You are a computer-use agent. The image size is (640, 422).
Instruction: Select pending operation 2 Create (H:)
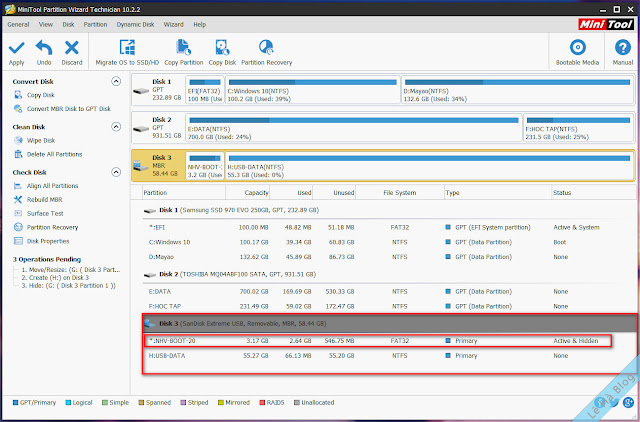55,278
